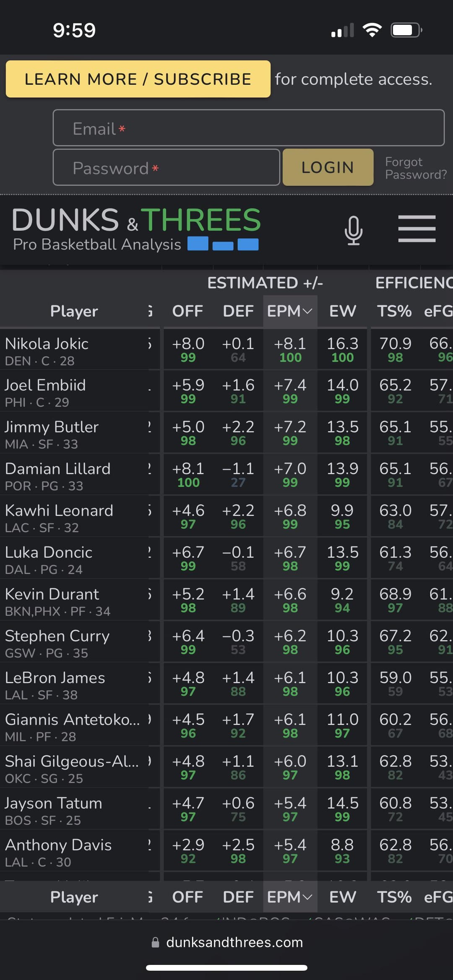This screenshot has width=453, height=980.
Task: Tap the microphone icon in header
Action: point(353,230)
